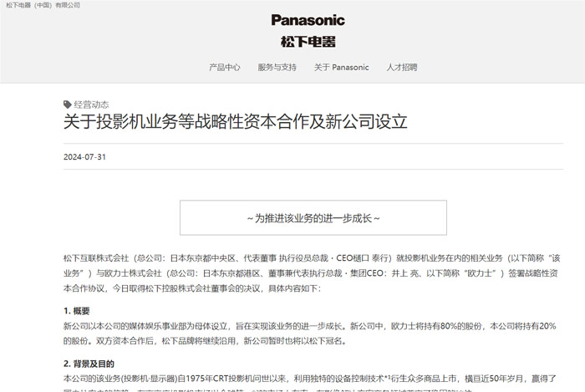Image resolution: width=585 pixels, height=392 pixels.
Task: Click the article title about 投影机业务
Action: [x=235, y=122]
